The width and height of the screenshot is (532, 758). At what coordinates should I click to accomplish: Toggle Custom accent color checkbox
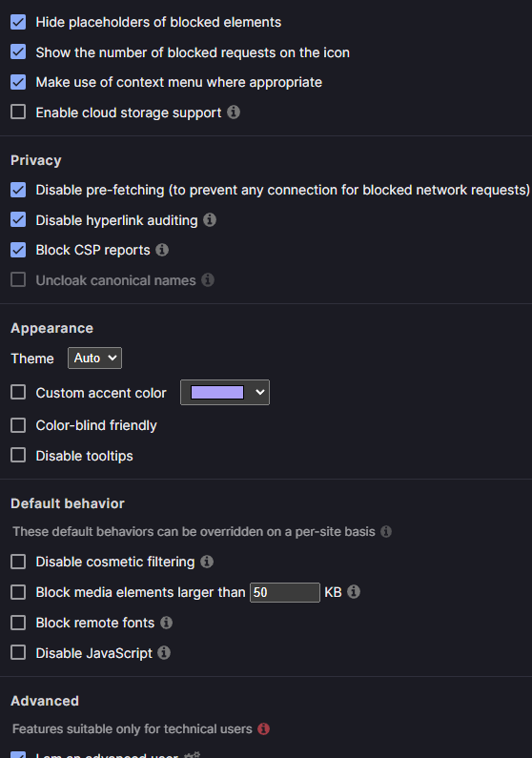[18, 392]
